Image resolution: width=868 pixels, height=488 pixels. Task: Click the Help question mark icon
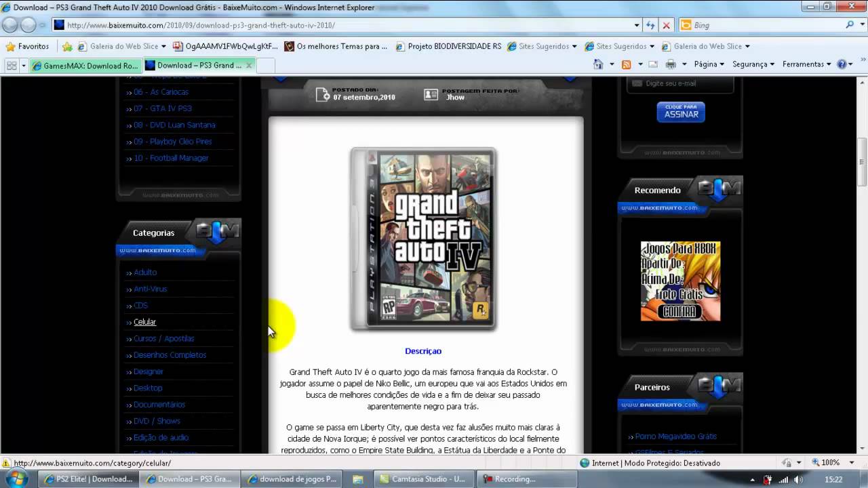point(842,64)
